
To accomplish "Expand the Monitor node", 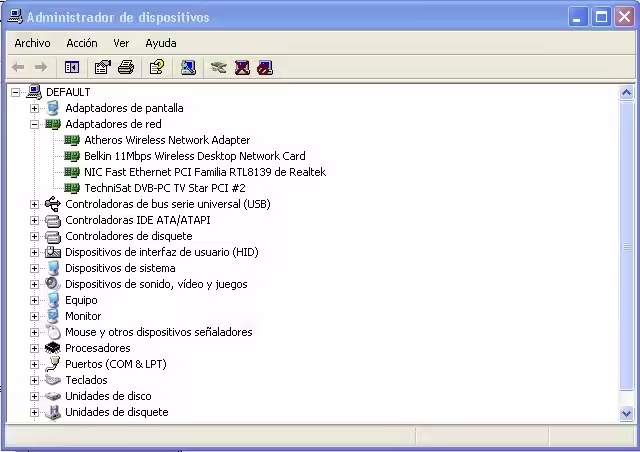I will 35,316.
